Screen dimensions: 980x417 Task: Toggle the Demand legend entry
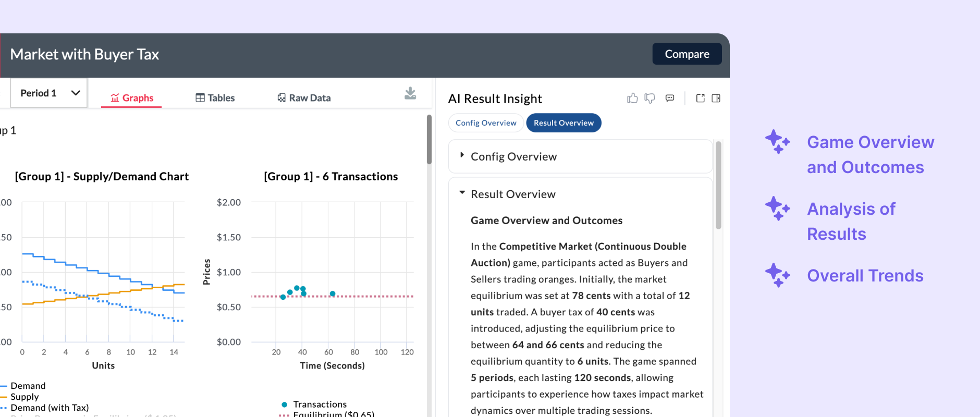pyautogui.click(x=22, y=386)
